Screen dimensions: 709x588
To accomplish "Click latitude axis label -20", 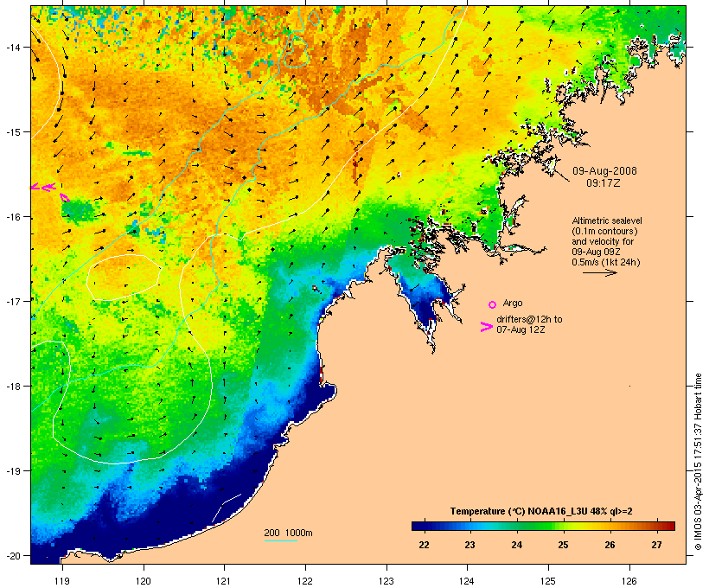I will click(x=12, y=555).
